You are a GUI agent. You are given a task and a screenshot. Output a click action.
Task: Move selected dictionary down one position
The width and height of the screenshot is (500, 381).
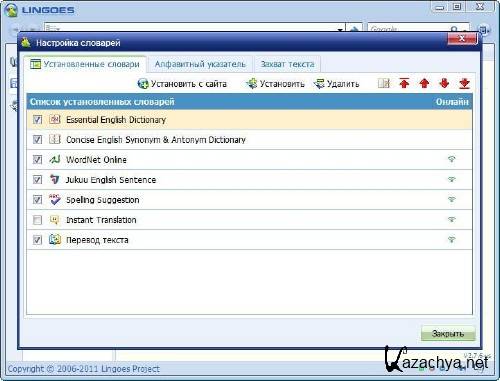(x=444, y=83)
